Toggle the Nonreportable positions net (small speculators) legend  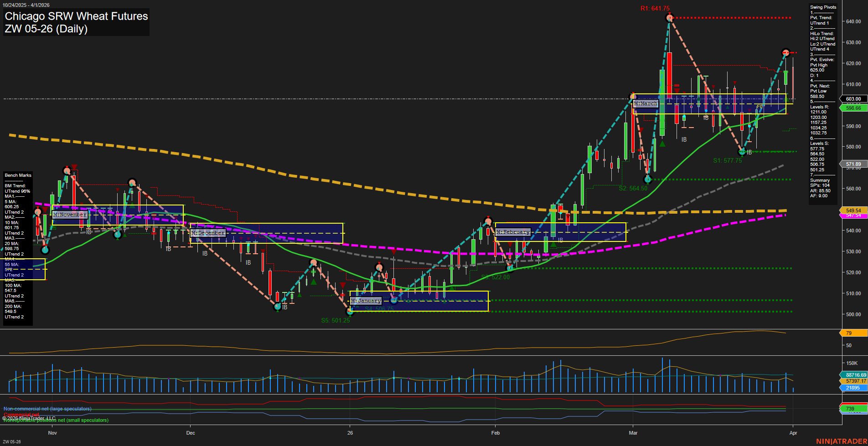[55, 420]
